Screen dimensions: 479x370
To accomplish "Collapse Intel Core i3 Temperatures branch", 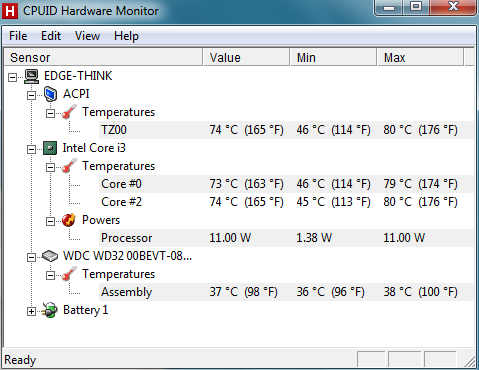I will pos(50,167).
